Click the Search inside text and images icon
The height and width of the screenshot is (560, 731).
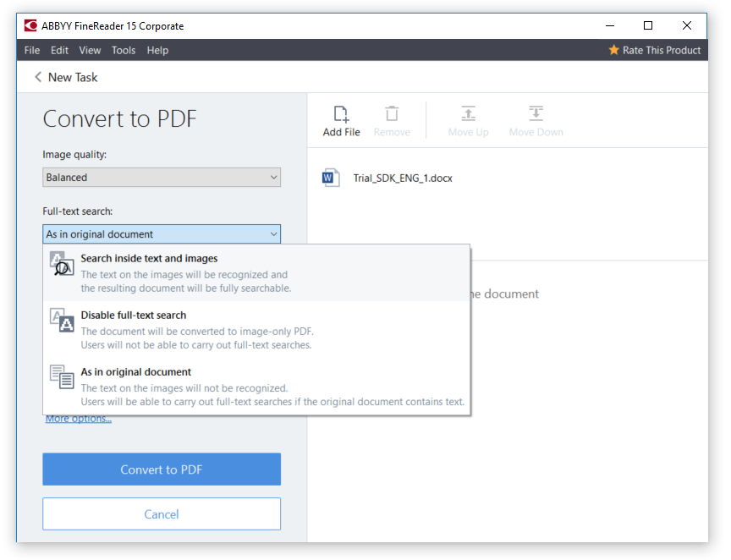click(x=62, y=265)
